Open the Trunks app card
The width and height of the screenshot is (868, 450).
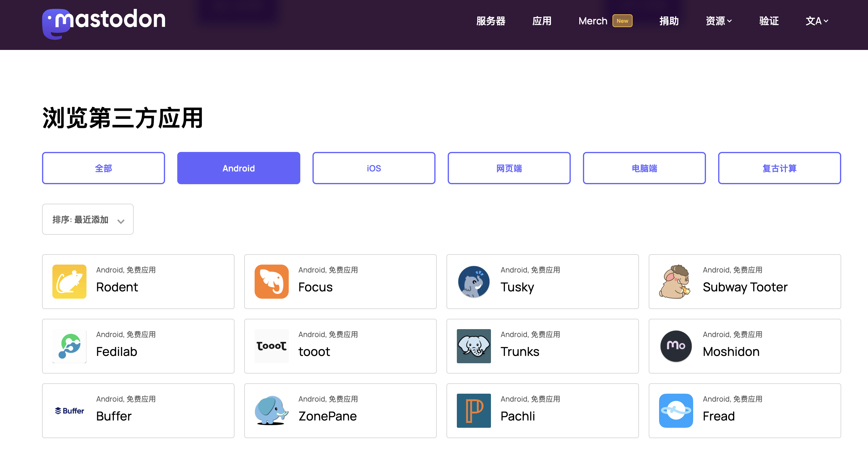click(542, 346)
